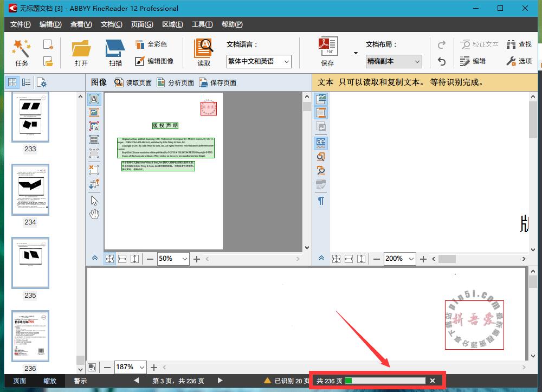
Task: Click 警示 in status bar
Action: coord(80,381)
